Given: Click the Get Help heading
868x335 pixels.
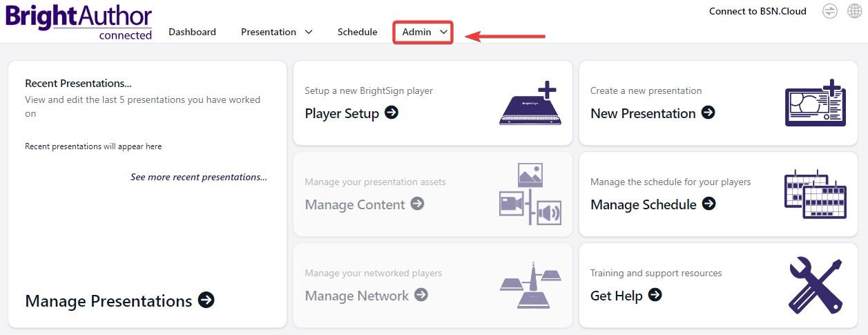Looking at the screenshot, I should point(617,296).
